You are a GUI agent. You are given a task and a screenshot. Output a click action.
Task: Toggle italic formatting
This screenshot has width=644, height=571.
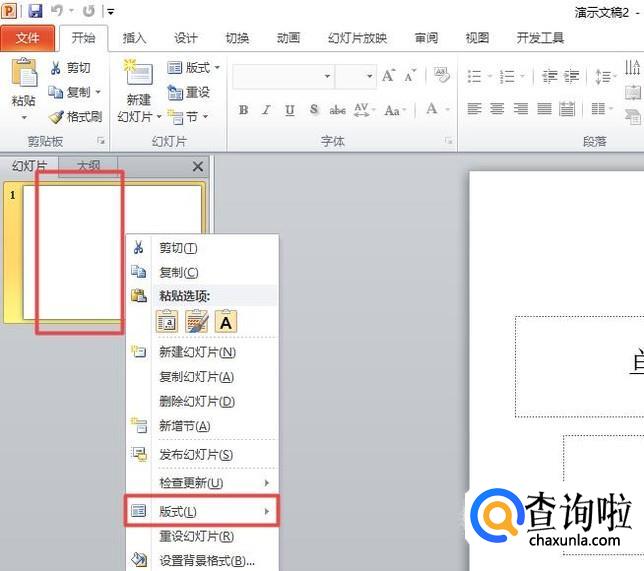click(x=267, y=110)
